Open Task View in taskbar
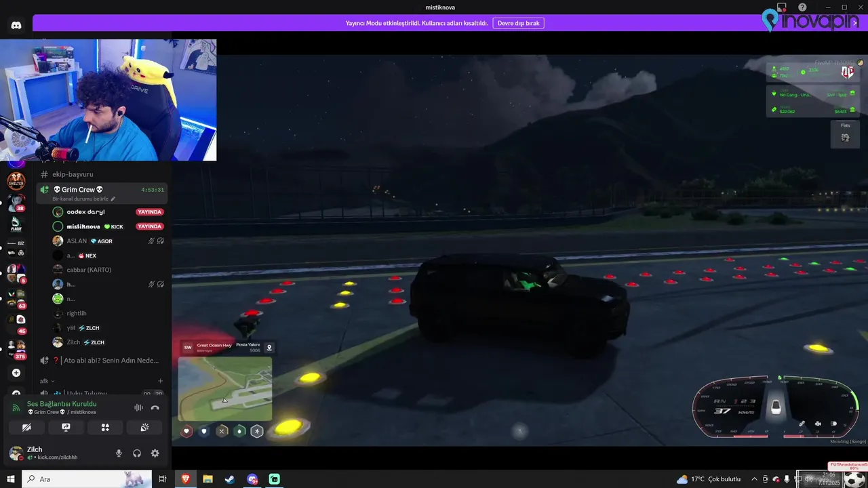This screenshot has width=868, height=488. coord(163,479)
